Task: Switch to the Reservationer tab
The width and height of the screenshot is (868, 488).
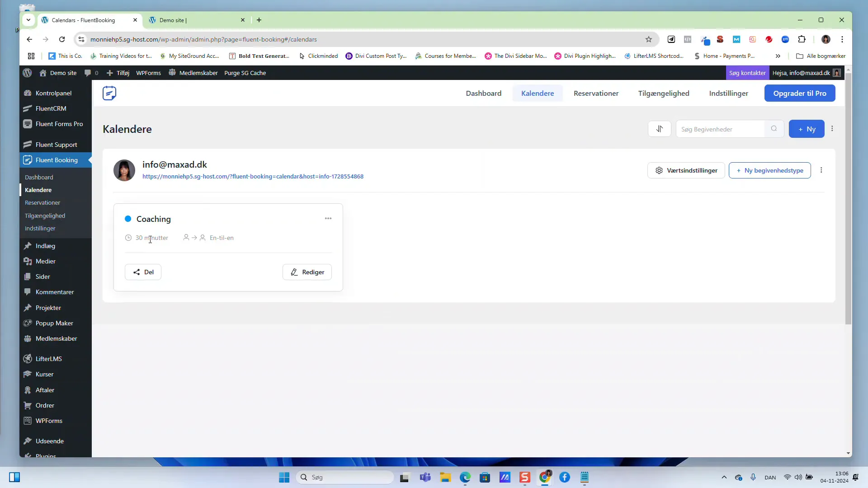Action: pos(596,93)
